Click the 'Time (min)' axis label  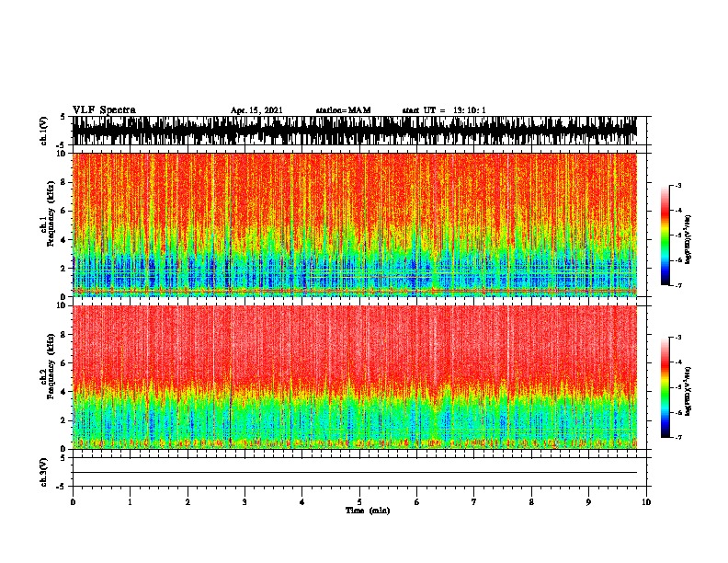click(x=368, y=511)
